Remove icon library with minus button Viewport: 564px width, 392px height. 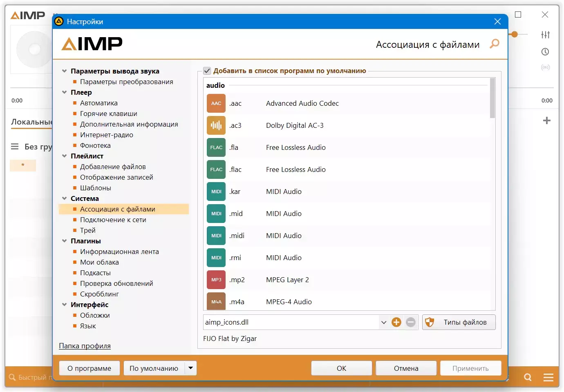[x=411, y=322]
